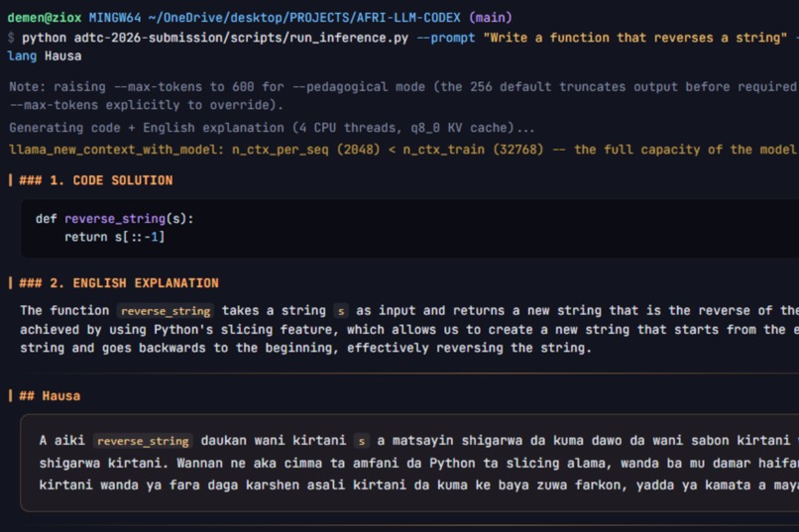
Task: Click the inline 's' code chip in English explanation
Action: coord(341,310)
